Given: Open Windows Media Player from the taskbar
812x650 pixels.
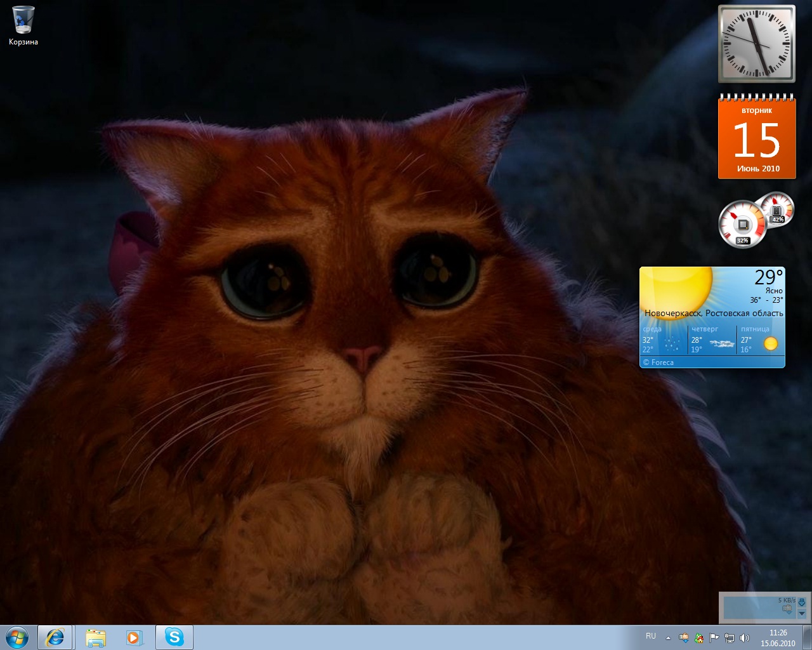Looking at the screenshot, I should point(134,637).
